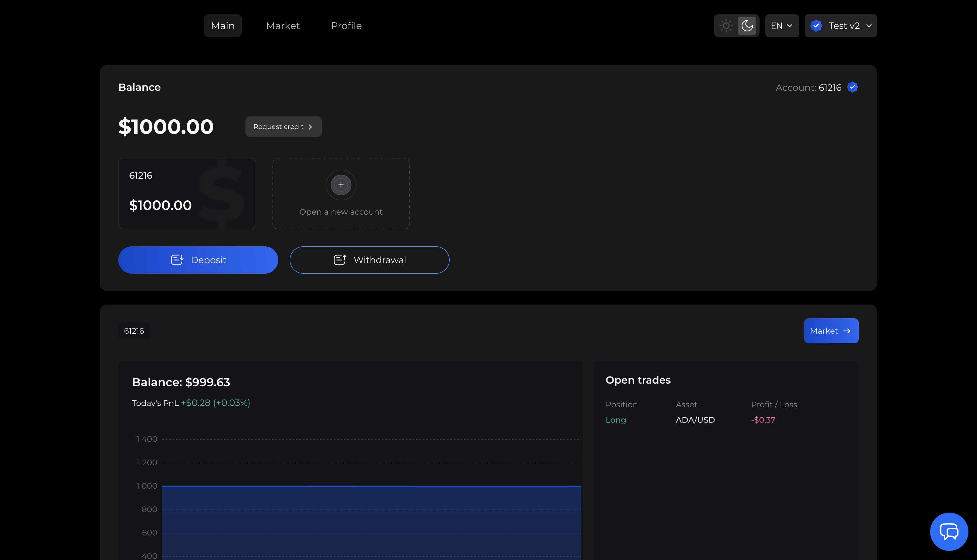The height and width of the screenshot is (560, 977).
Task: Click the Open a new account label
Action: click(341, 212)
